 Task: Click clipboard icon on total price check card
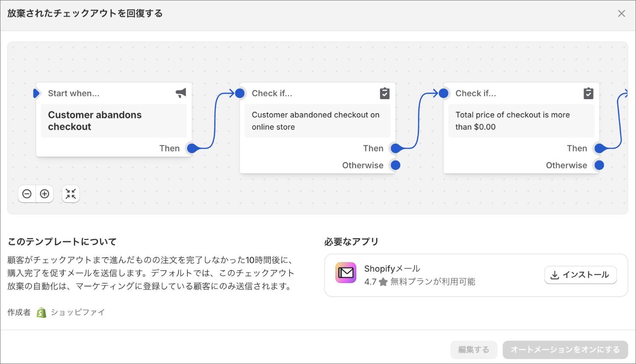589,93
